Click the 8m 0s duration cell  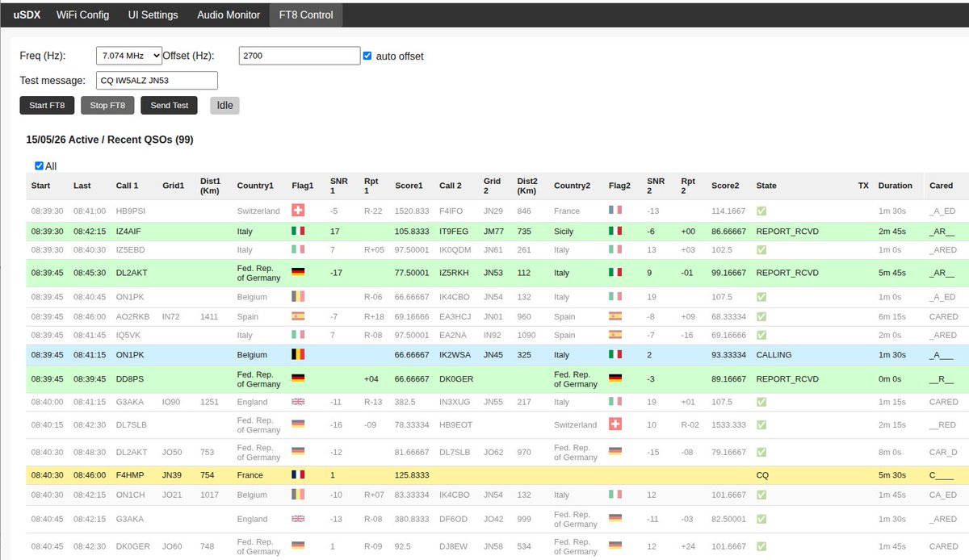coord(891,452)
